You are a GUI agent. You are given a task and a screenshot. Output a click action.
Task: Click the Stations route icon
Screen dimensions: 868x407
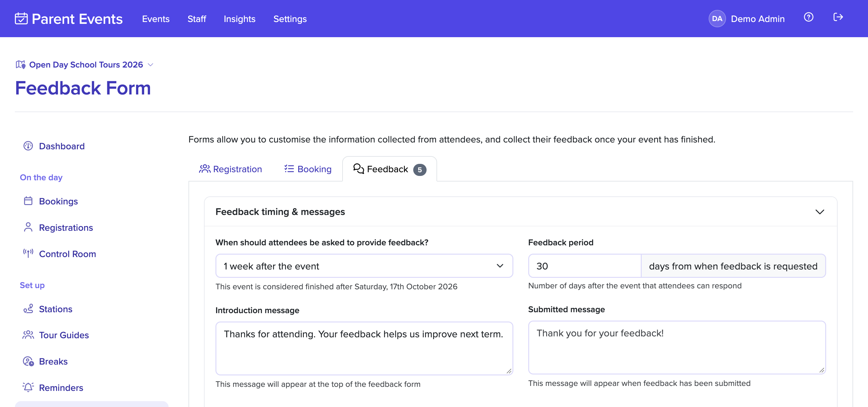[28, 309]
